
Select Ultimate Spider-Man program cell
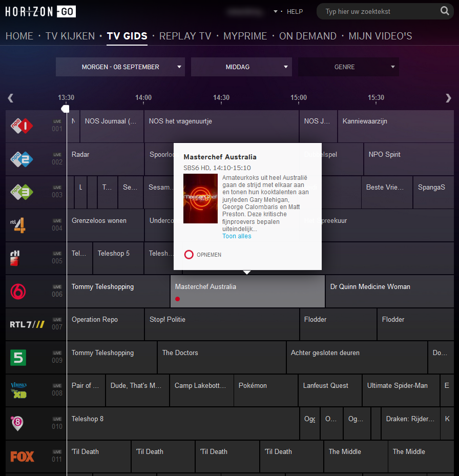point(401,390)
